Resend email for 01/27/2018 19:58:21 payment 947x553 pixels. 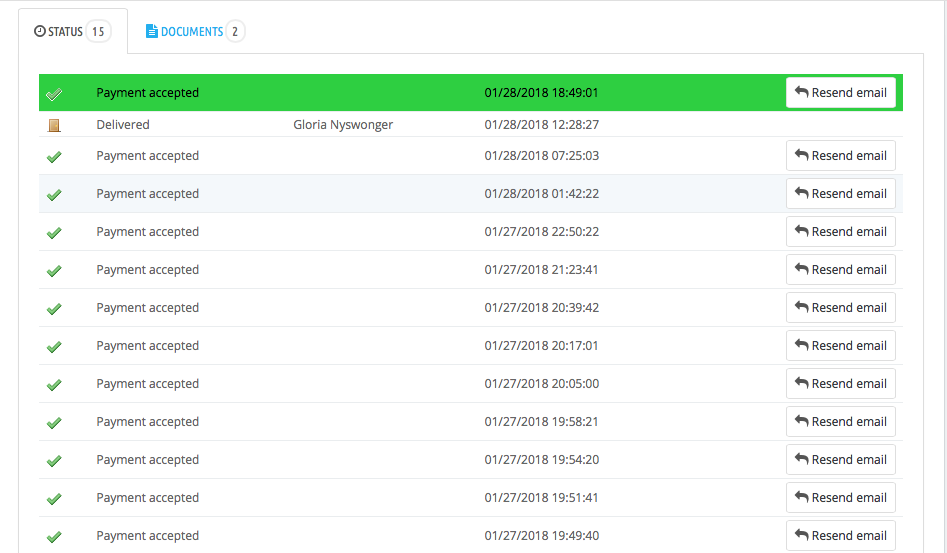841,422
